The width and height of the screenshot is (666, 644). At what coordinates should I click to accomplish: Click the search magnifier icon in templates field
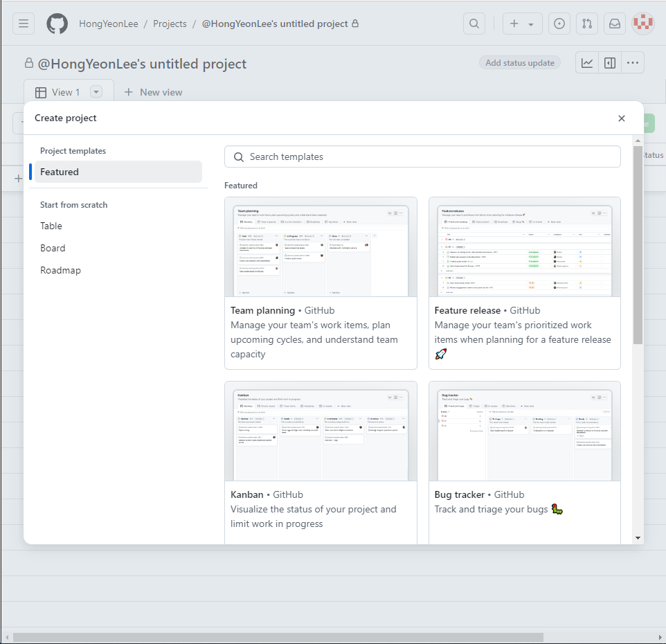239,157
